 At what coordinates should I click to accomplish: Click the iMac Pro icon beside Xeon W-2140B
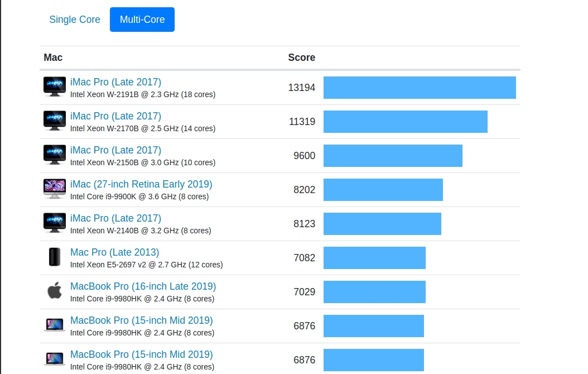[55, 223]
